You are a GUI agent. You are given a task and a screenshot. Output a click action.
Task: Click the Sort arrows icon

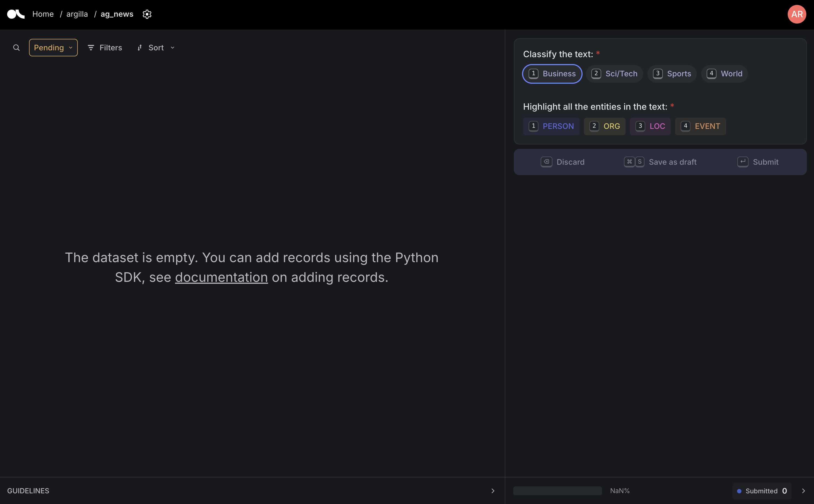coord(140,47)
